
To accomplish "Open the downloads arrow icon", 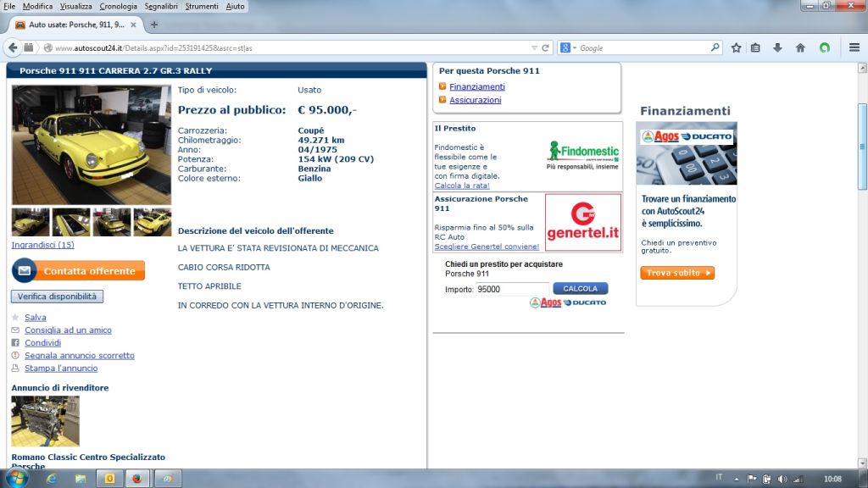I will pyautogui.click(x=778, y=48).
